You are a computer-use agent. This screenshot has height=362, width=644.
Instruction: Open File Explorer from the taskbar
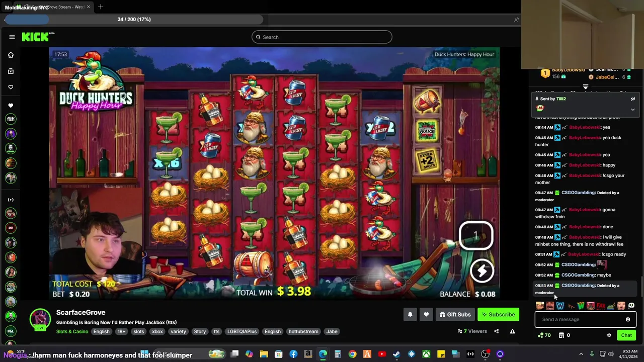click(x=264, y=354)
